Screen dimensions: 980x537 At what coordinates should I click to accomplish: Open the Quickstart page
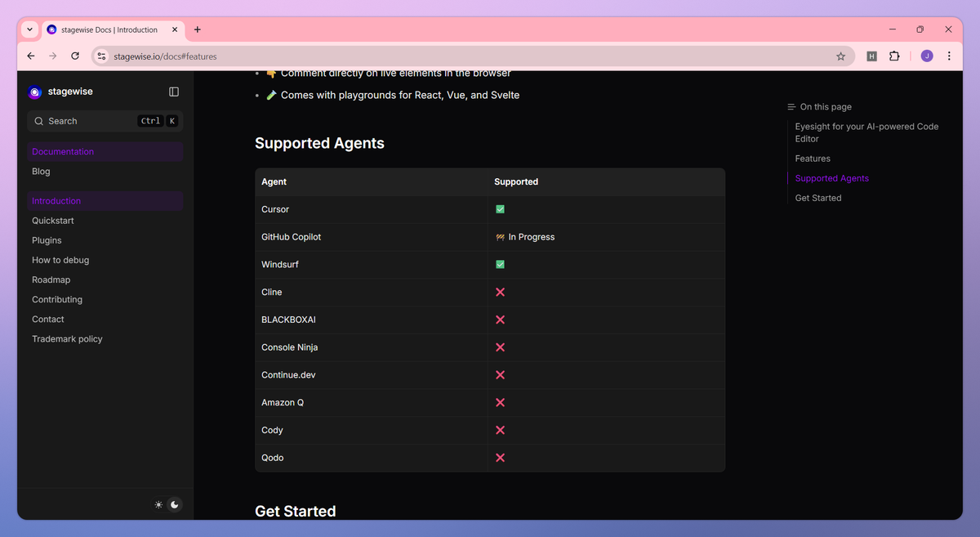point(105,221)
